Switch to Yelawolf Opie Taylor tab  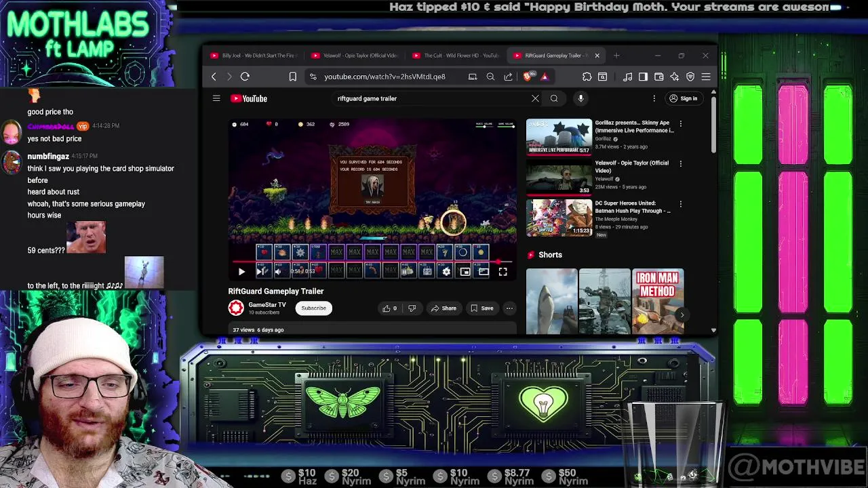354,56
